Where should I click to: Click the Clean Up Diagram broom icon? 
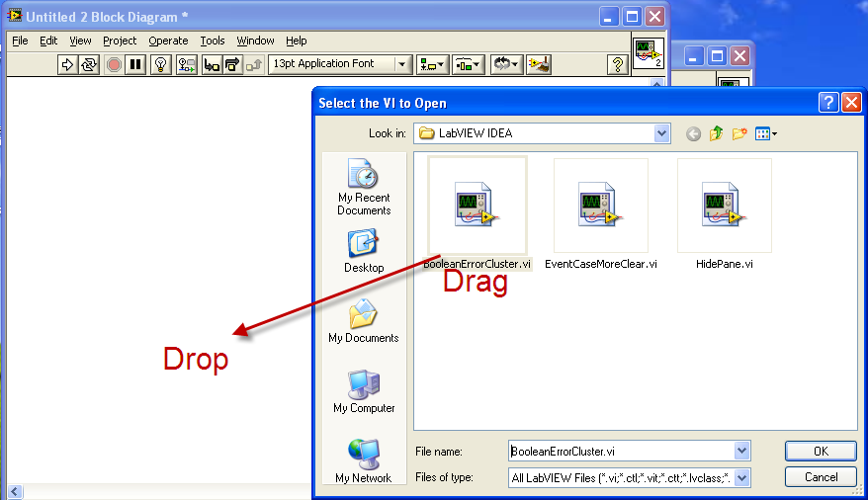click(x=539, y=64)
